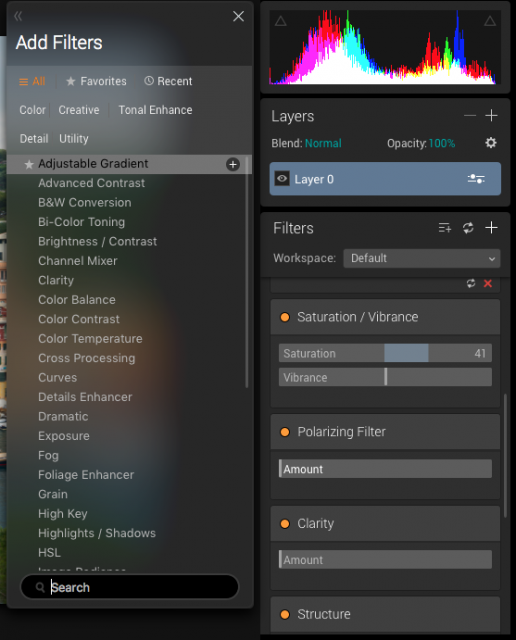Select Bi-Color Toning filter
Screen dimensions: 516x640
[x=82, y=222]
